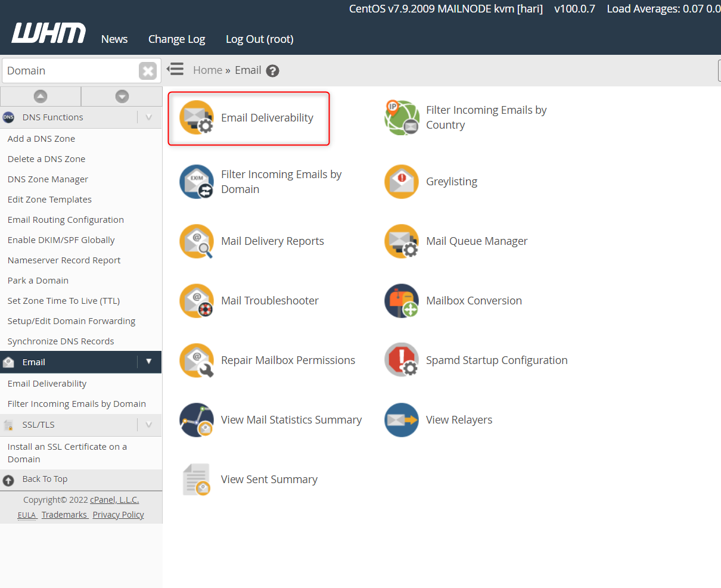Click the SSL/TLS section header label
721x588 pixels.
tap(39, 425)
